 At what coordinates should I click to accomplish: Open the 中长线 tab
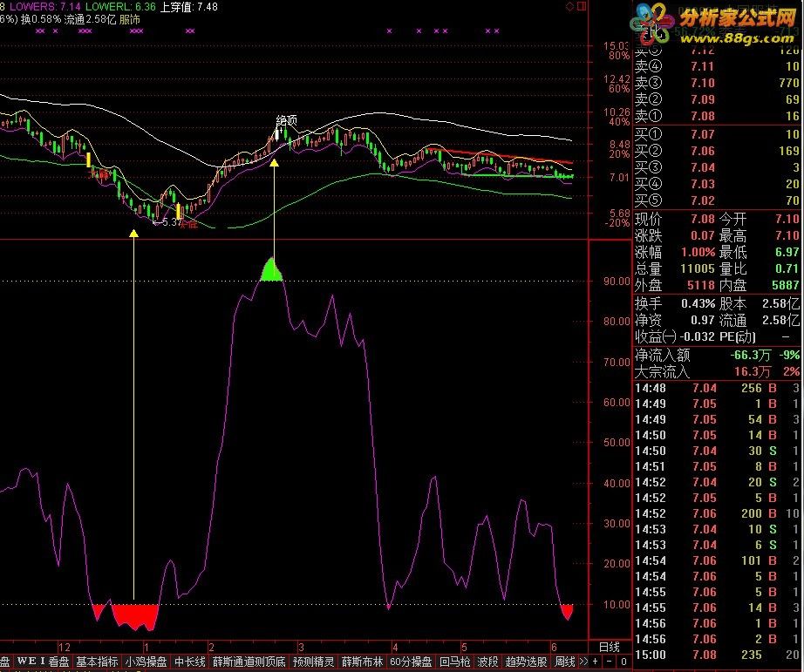click(x=190, y=662)
